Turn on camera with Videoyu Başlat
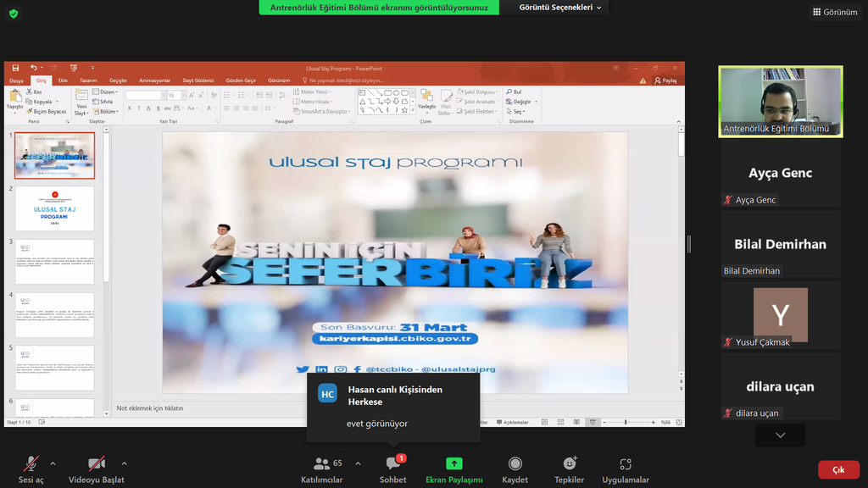868x488 pixels. [x=97, y=469]
